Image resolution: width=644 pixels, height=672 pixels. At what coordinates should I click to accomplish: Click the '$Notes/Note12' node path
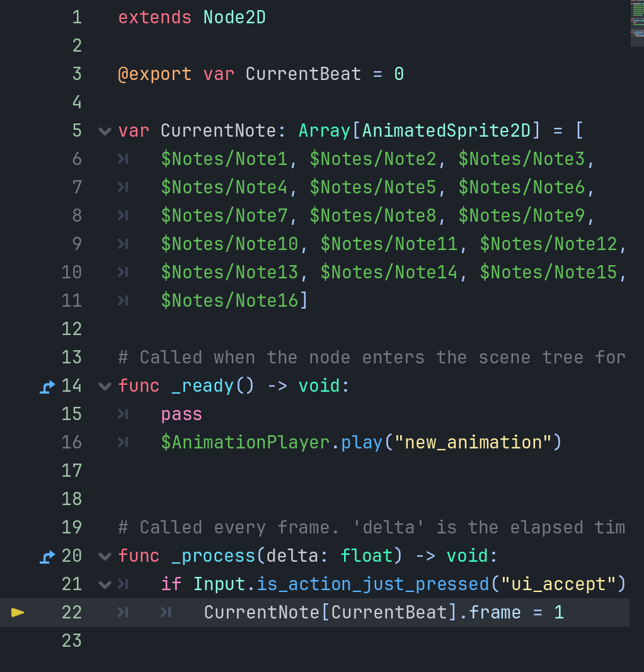pyautogui.click(x=548, y=244)
